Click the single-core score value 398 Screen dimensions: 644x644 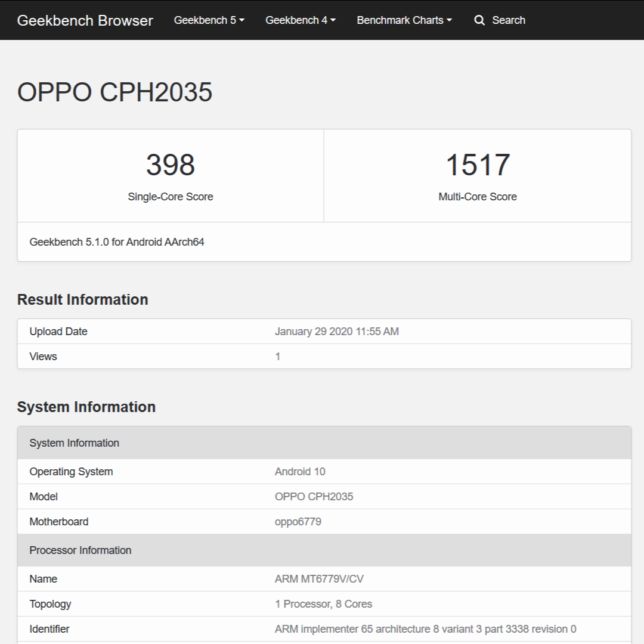tap(171, 165)
